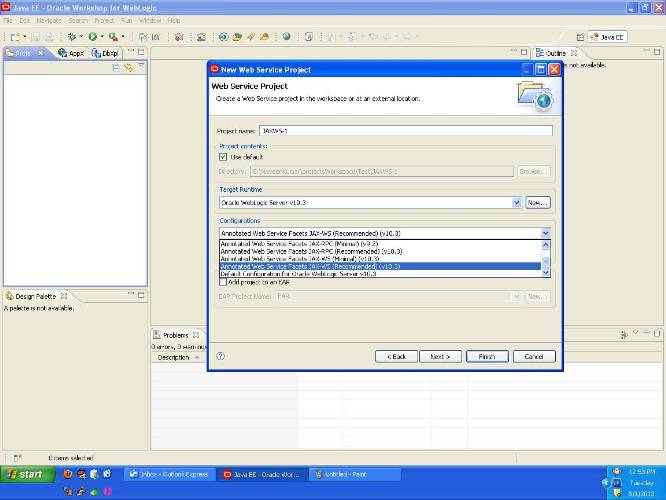The width and height of the screenshot is (666, 500).
Task: Launch Firefox from quick launch
Action: [68, 474]
